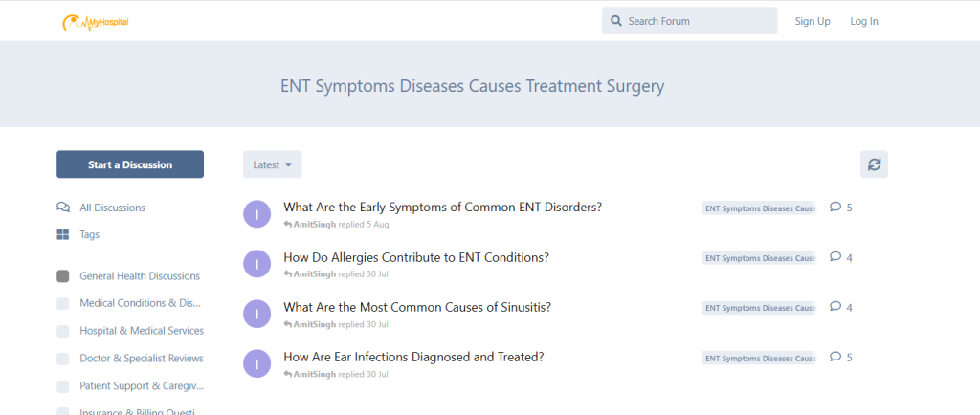Click the avatar of the sinusitis discussion
This screenshot has width=980, height=415.
click(257, 314)
